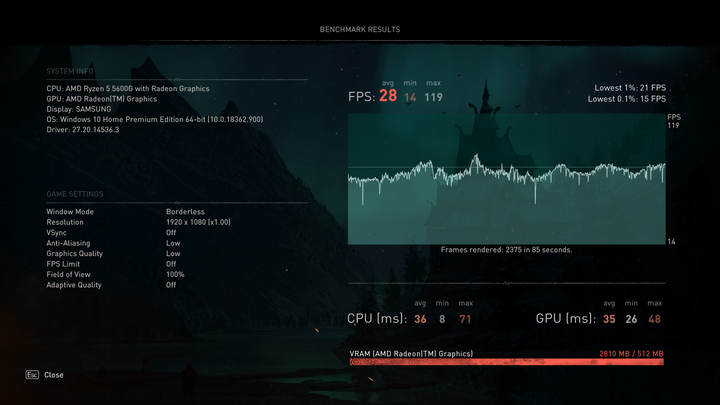Click the Resolution label

pos(65,222)
